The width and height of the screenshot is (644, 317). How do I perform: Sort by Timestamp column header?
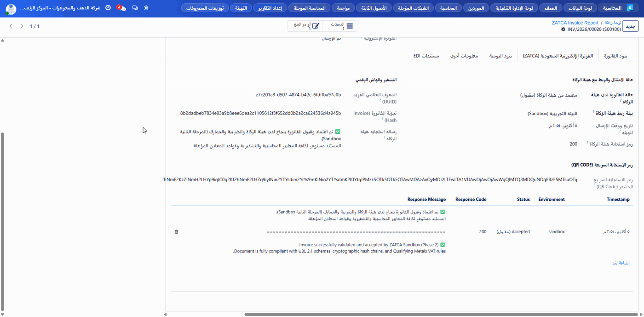(618, 199)
